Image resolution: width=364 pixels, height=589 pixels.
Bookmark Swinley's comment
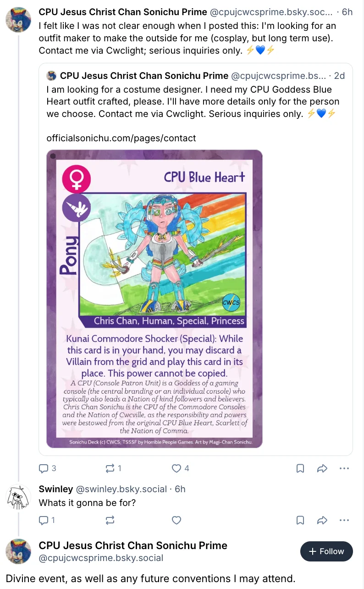point(300,520)
